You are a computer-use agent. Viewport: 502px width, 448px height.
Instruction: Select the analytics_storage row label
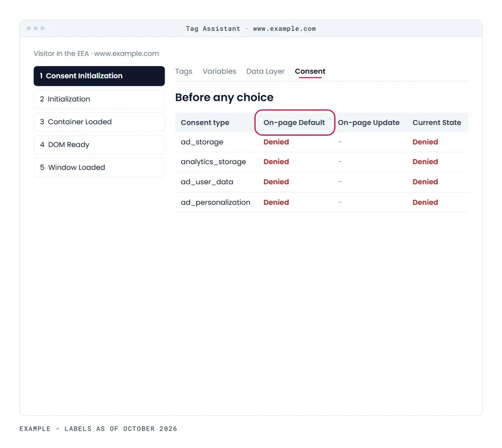click(x=213, y=162)
